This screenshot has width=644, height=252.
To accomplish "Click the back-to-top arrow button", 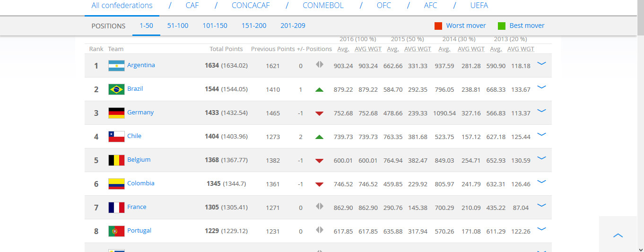I will (x=618, y=235).
